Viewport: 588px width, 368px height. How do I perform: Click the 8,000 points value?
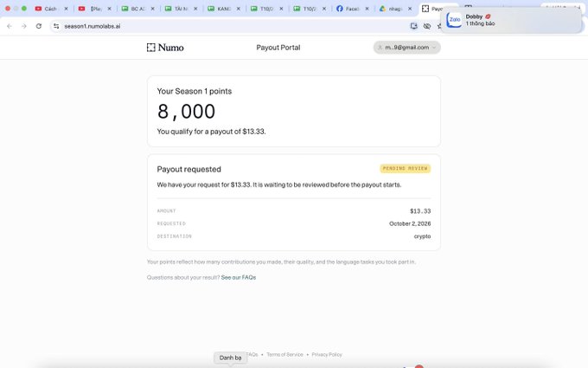(x=186, y=112)
